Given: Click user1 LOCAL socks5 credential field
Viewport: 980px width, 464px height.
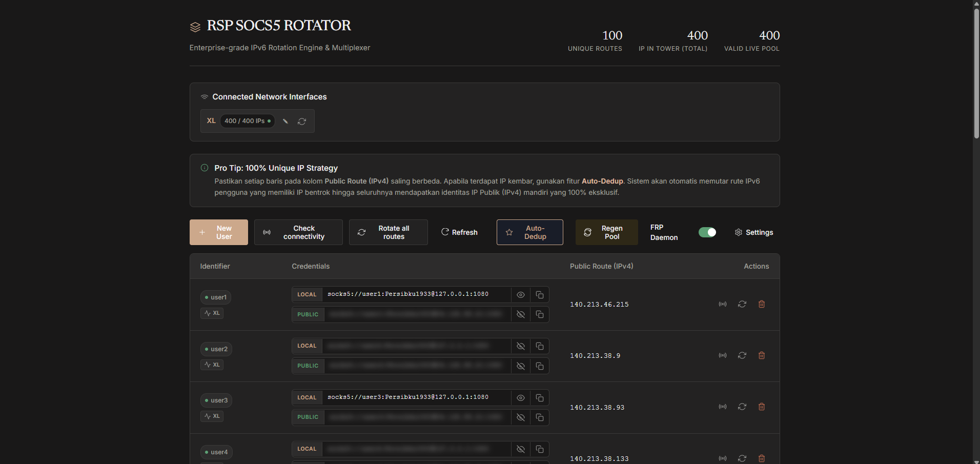Looking at the screenshot, I should (x=416, y=294).
